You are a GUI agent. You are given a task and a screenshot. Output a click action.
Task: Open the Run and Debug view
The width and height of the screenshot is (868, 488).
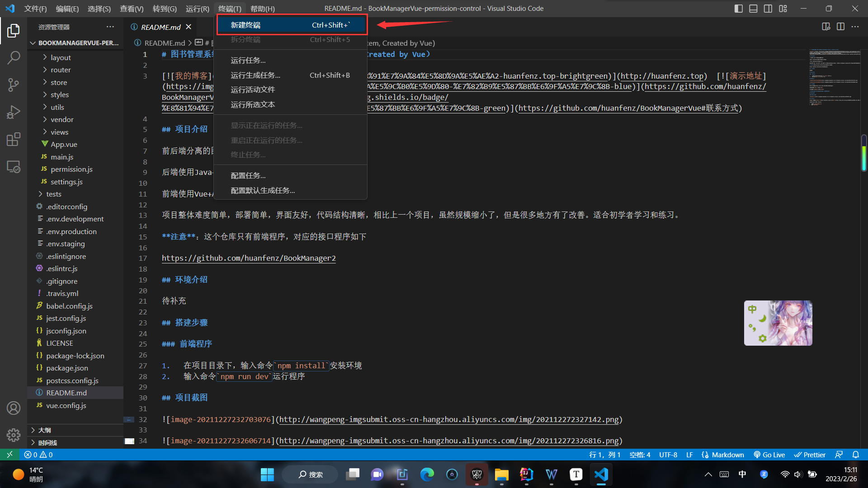point(14,112)
